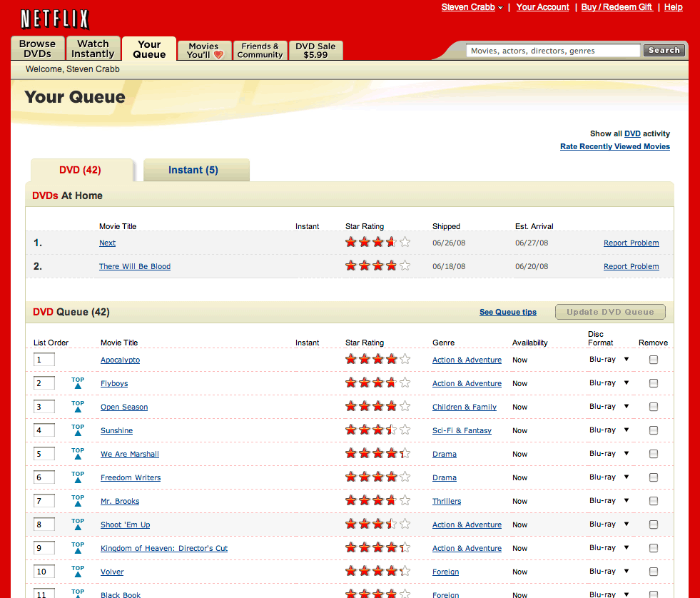Click the Netflix logo
Screen dimensions: 700x598
pyautogui.click(x=55, y=19)
